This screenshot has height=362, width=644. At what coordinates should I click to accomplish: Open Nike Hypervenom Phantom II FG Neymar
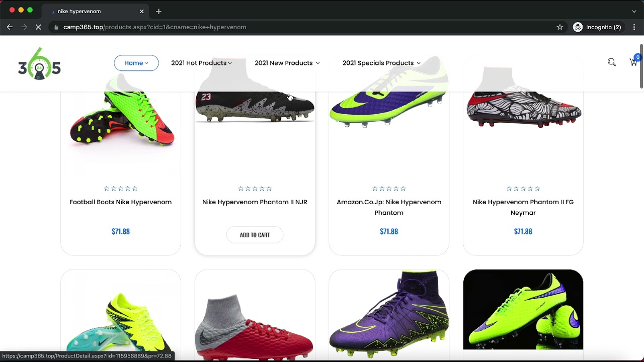(x=523, y=207)
